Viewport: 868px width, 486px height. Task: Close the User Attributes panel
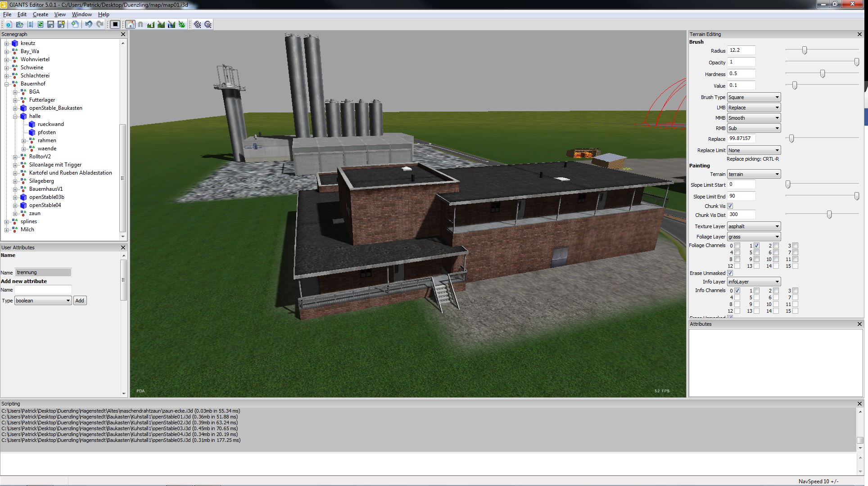[123, 247]
